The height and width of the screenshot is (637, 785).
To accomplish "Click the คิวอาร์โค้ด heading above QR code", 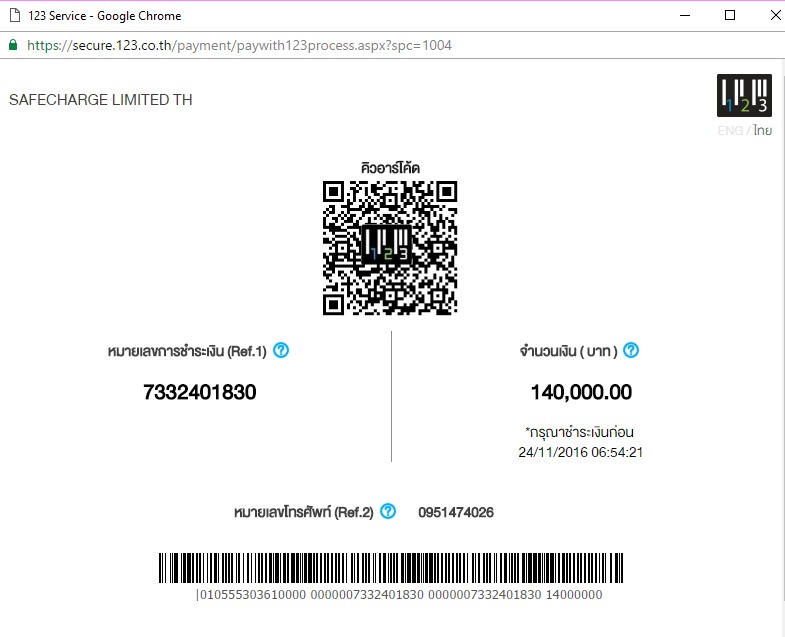I will click(x=390, y=168).
